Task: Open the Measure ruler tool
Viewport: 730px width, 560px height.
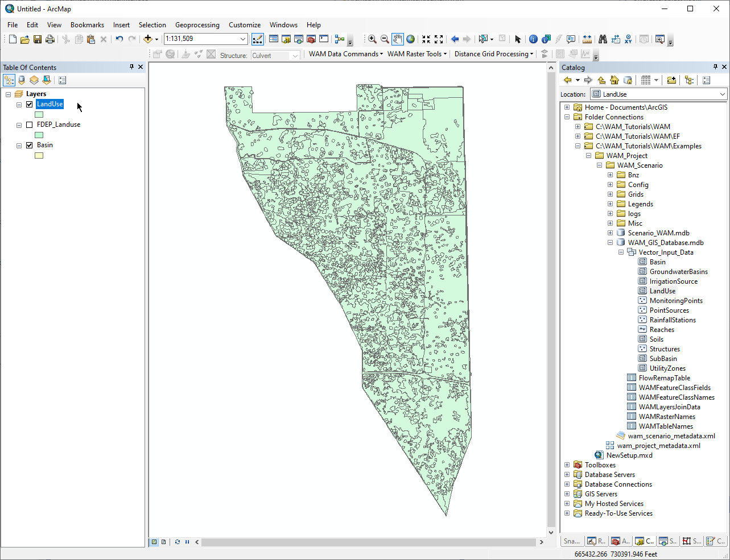Action: (x=587, y=39)
